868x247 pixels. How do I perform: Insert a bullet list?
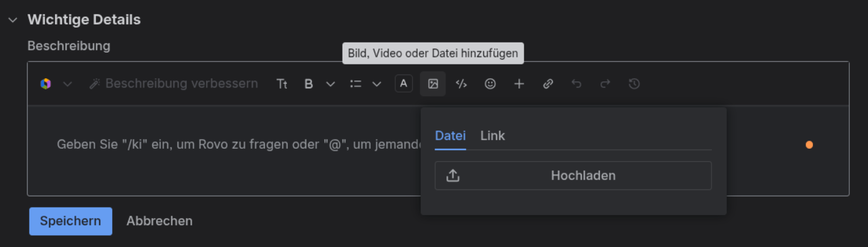coord(356,84)
